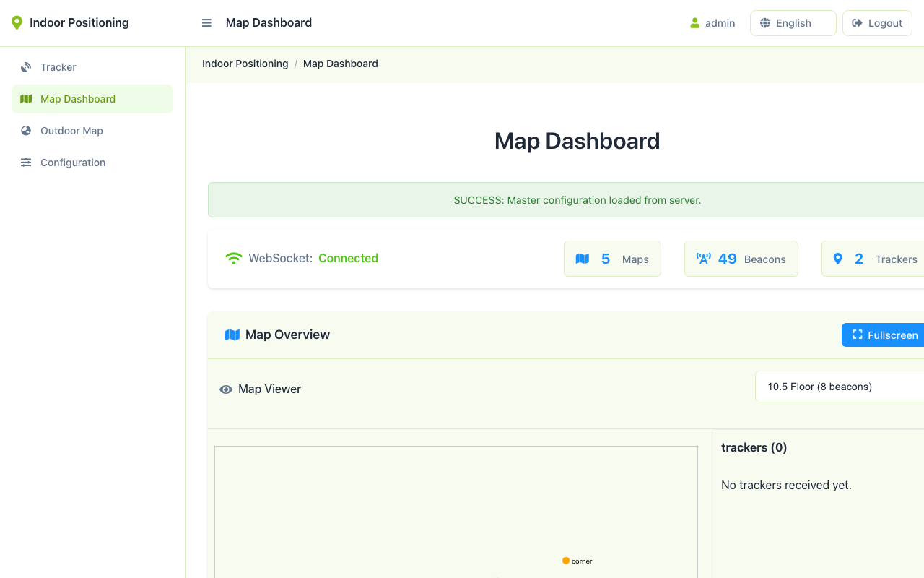This screenshot has width=924, height=578.
Task: Click the green WebSocket wifi icon
Action: pyautogui.click(x=234, y=259)
